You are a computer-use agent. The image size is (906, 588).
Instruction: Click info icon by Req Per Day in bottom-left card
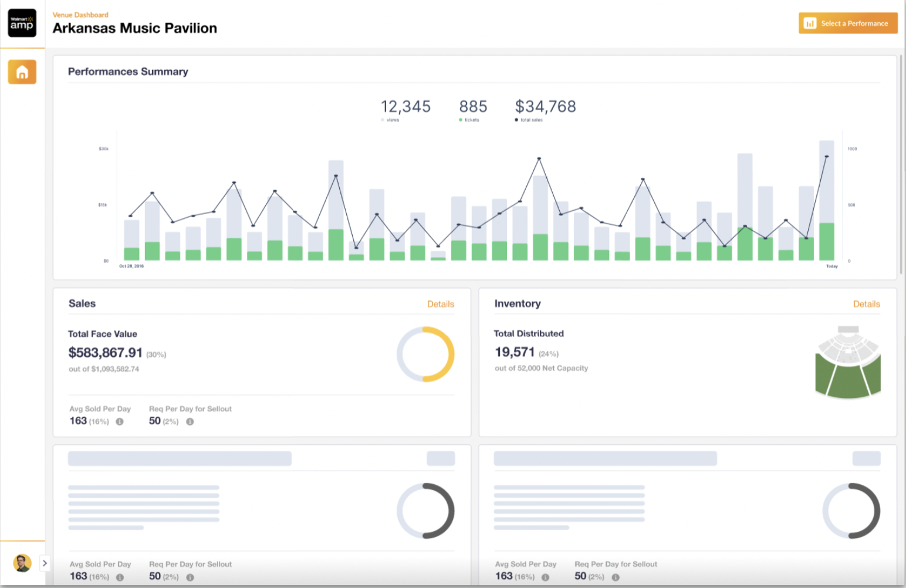click(190, 577)
